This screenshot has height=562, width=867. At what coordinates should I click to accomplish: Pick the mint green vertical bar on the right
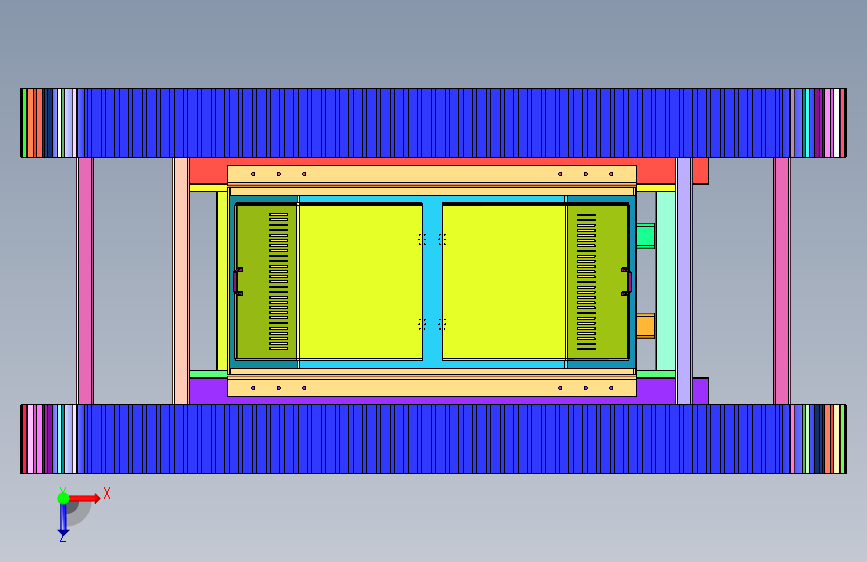point(666,281)
